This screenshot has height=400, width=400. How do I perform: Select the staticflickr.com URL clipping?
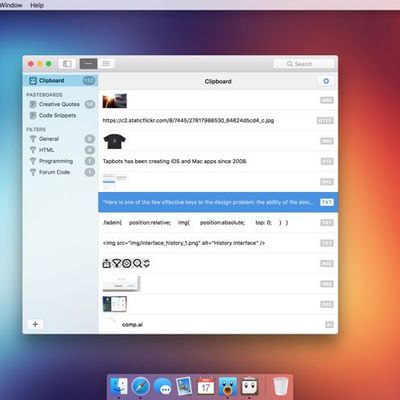tap(218, 121)
